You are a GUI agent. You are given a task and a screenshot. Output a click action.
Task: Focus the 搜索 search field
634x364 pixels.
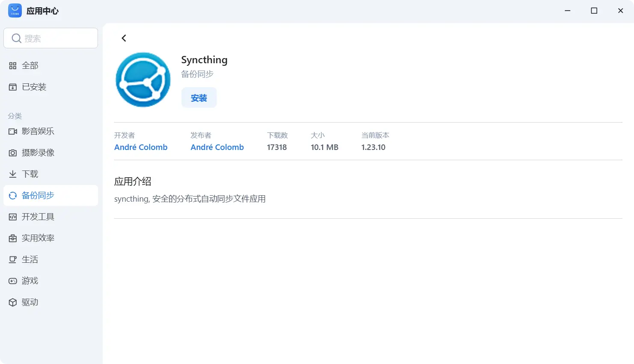50,38
